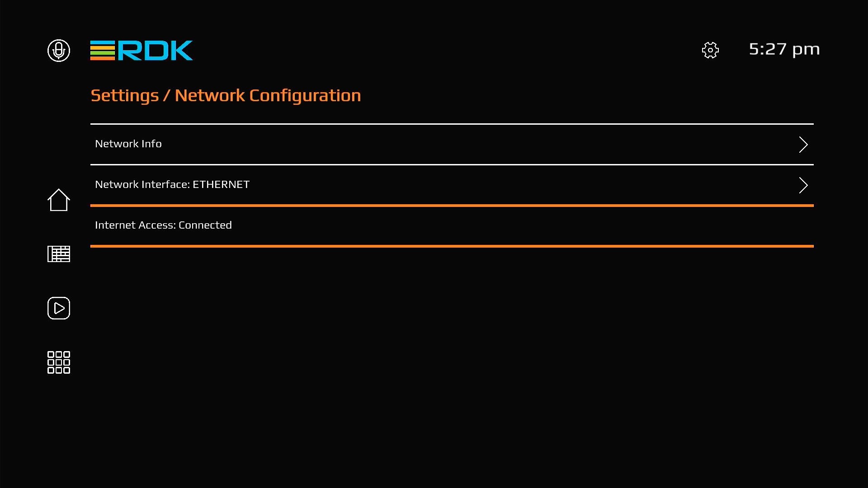Open settings via the gear icon
The height and width of the screenshot is (488, 868).
[x=710, y=50]
